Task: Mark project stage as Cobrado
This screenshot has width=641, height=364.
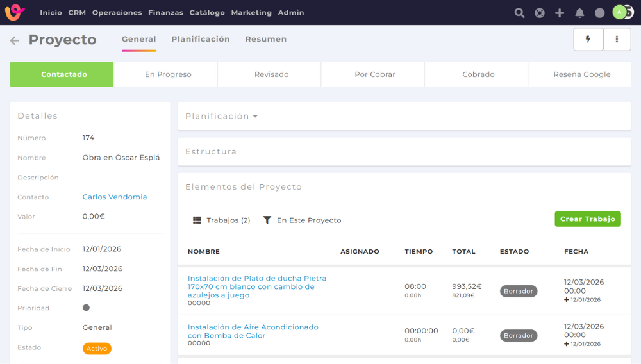Action: pyautogui.click(x=478, y=74)
